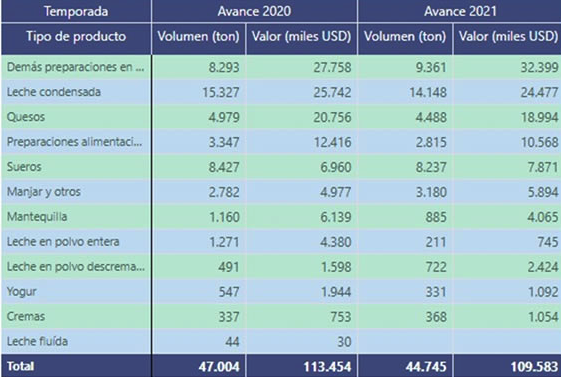Click the Leche en polvo entera label

point(63,242)
